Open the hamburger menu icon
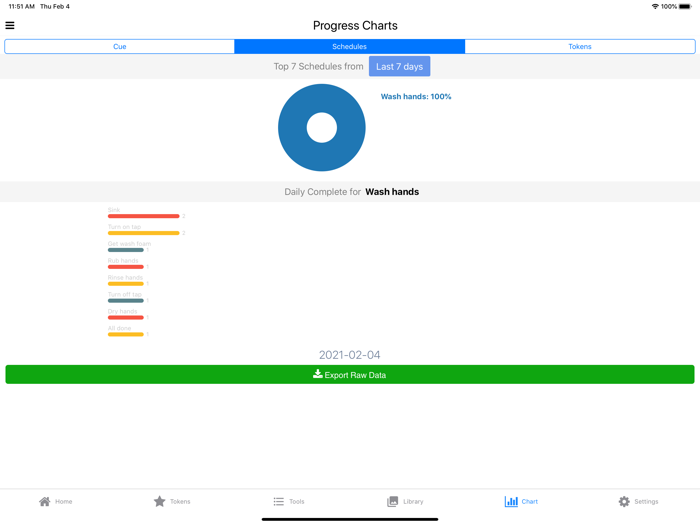Viewport: 700px width, 525px height. pos(10,25)
